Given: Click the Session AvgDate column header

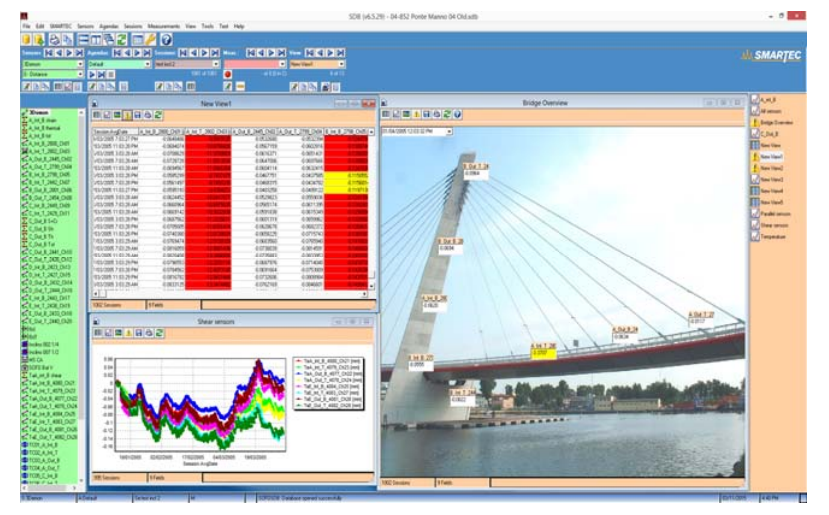Looking at the screenshot, I should point(113,131).
